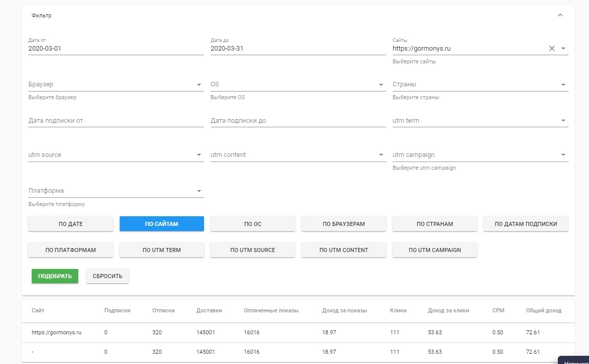Screen dimensions: 589x364
Task: Group statistics по странам
Action: [x=435, y=224]
